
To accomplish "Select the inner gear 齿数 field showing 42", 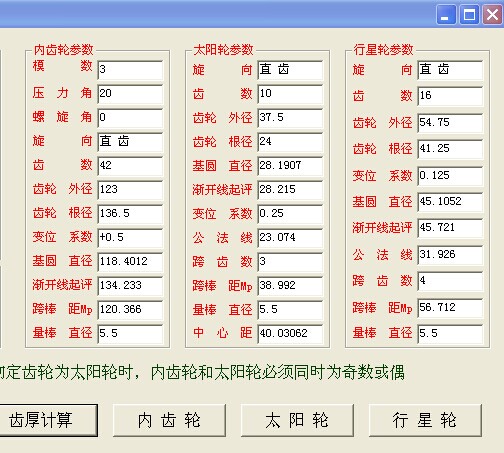I will coord(130,166).
